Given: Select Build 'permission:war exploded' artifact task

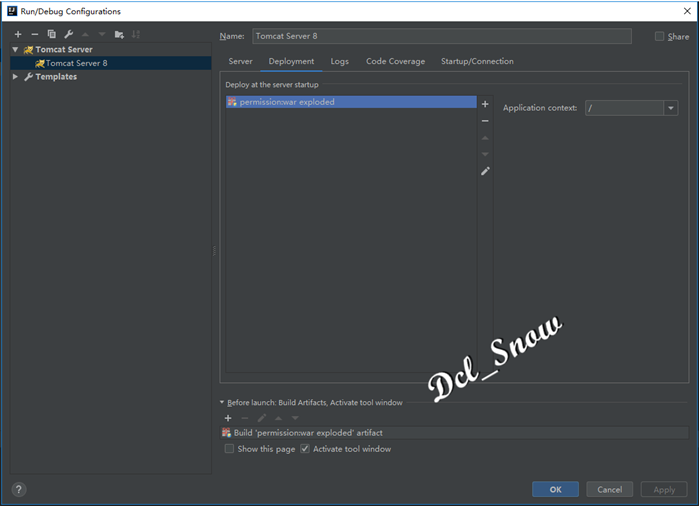Looking at the screenshot, I should pos(455,433).
